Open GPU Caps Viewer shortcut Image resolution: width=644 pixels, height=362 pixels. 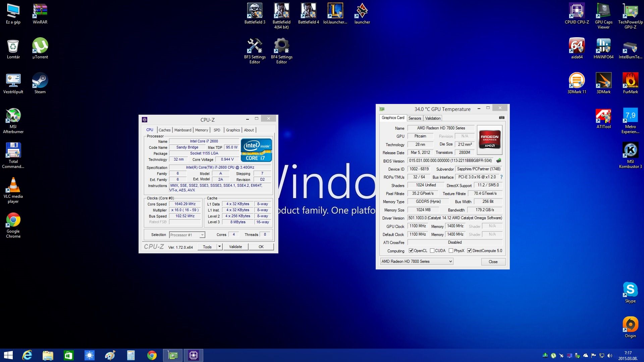point(603,16)
